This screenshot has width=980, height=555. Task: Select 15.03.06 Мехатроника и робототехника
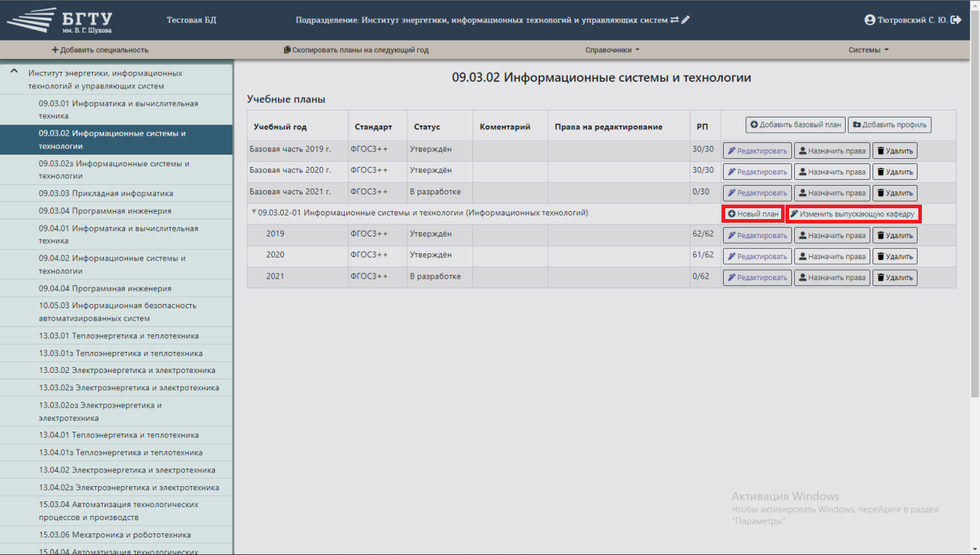116,535
